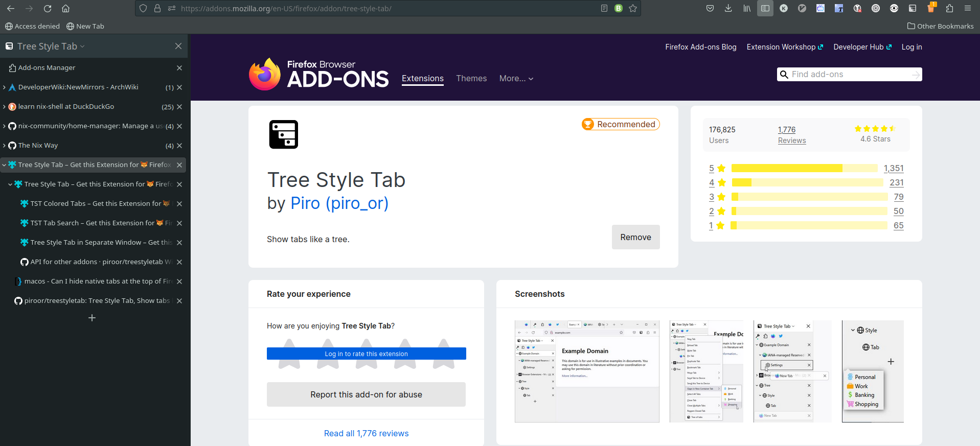Click the Tree Style Tab toolbar icon
This screenshot has height=446, width=980.
pyautogui.click(x=913, y=8)
